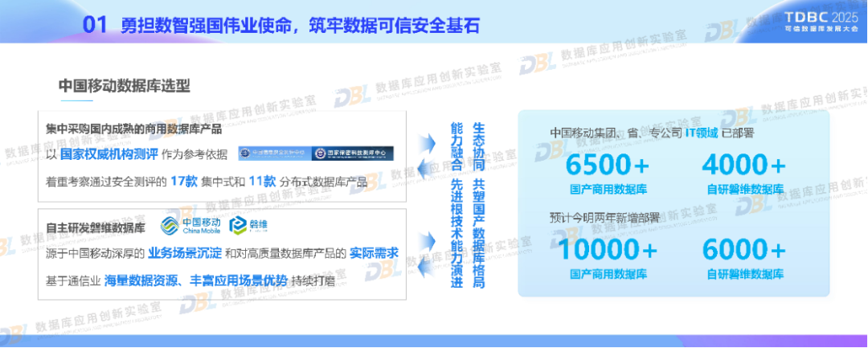
Task: Click "自研磐维数据库" under 6000+
Action: click(x=746, y=274)
